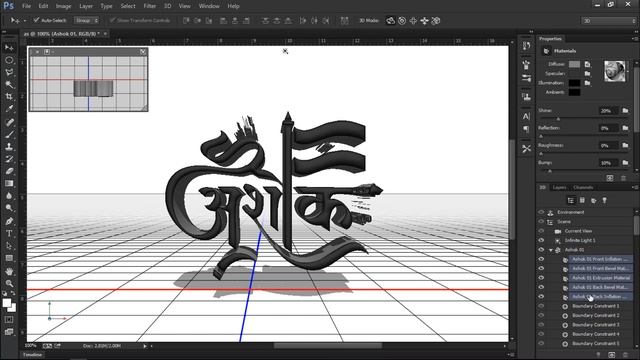Filter 3D panel by lights
Screen dimensions: 640x360
tap(604, 200)
